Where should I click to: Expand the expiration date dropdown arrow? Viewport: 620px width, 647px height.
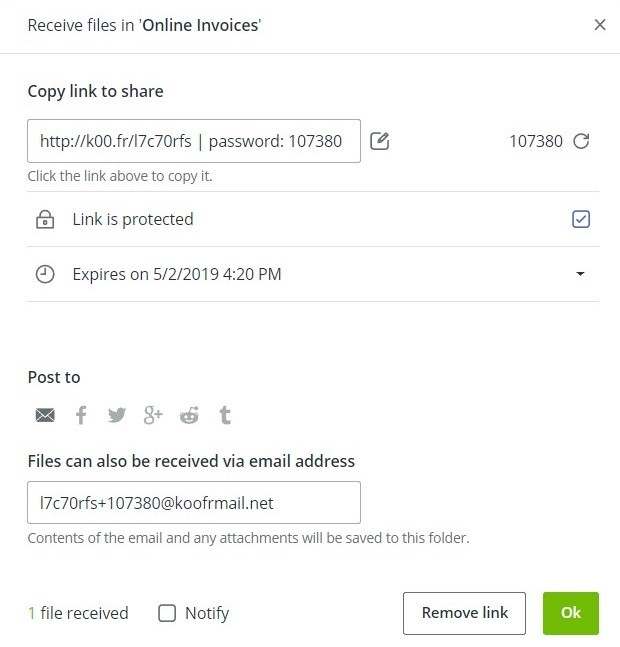point(581,274)
